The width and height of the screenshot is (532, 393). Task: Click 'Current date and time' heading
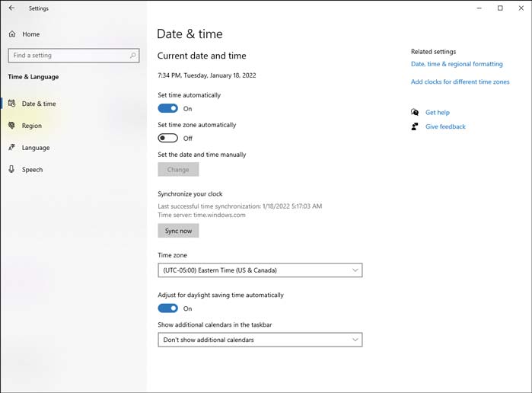pyautogui.click(x=202, y=56)
